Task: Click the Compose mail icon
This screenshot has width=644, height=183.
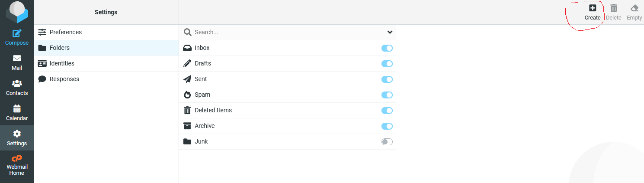Action: (x=17, y=33)
